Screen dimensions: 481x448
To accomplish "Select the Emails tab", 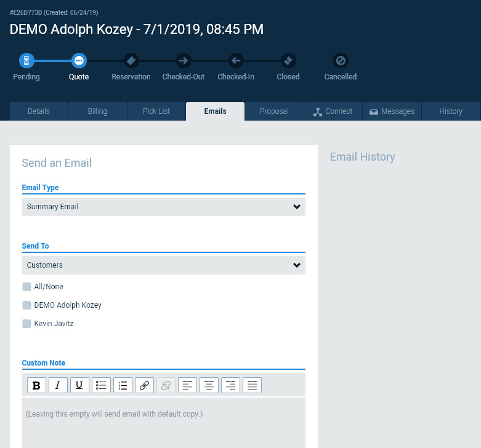I will coord(216,111).
